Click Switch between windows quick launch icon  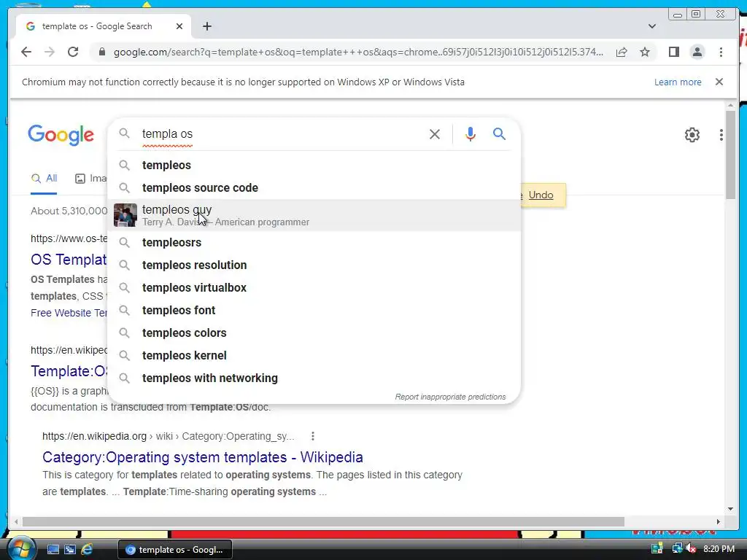coord(70,550)
